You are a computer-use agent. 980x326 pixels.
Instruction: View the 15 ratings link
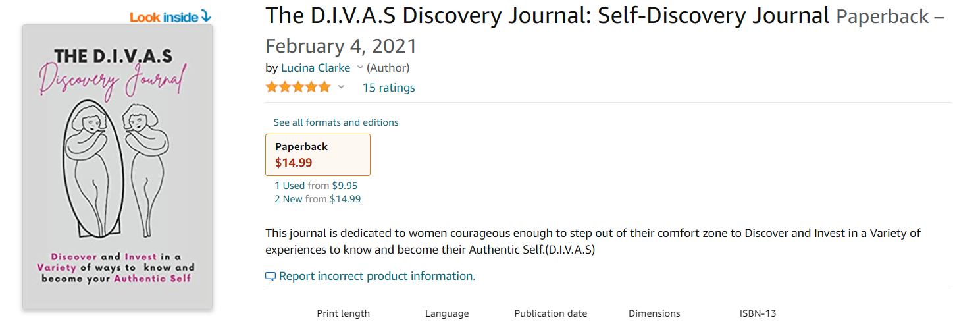click(x=388, y=88)
